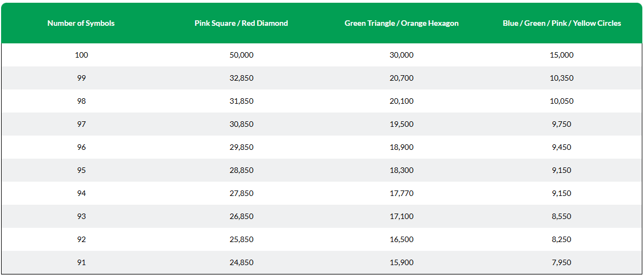
Task: Click the Number of Symbols column header
Action: click(x=81, y=24)
